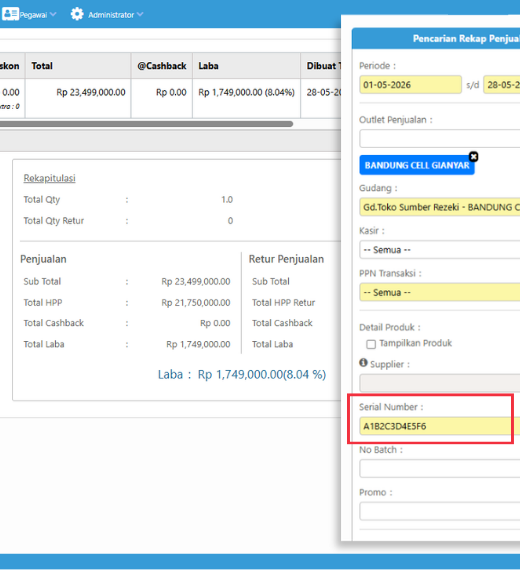Remove the BANDUNG CELL GIANYAR outlet tag
This screenshot has width=520, height=570.
(473, 157)
